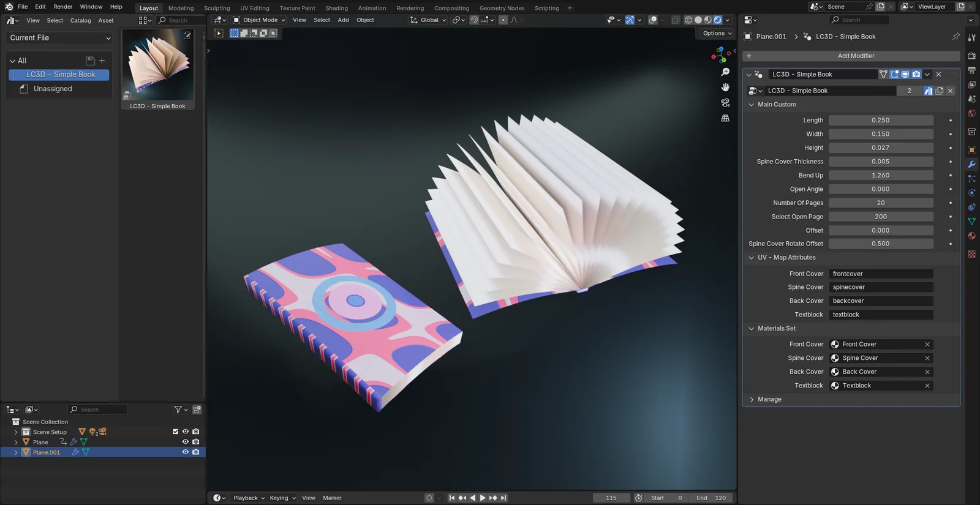Image resolution: width=980 pixels, height=505 pixels.
Task: Disable render for the Plane object
Action: pyautogui.click(x=196, y=442)
